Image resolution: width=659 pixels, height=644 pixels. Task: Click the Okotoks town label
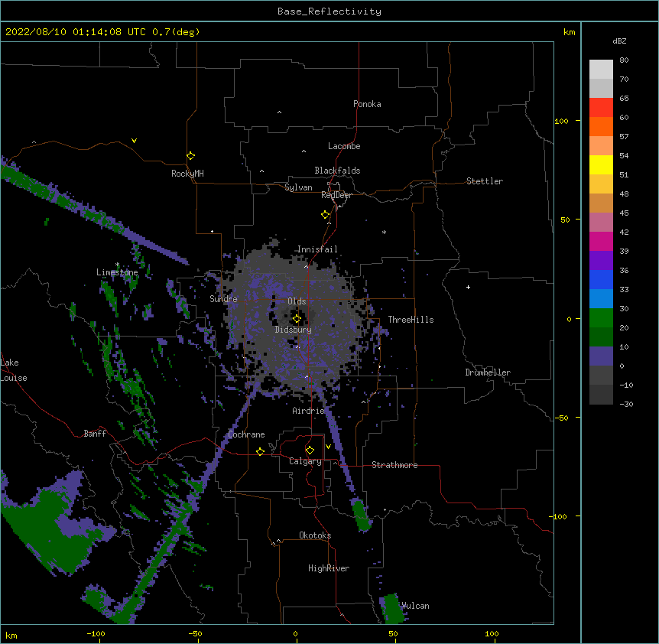point(315,535)
